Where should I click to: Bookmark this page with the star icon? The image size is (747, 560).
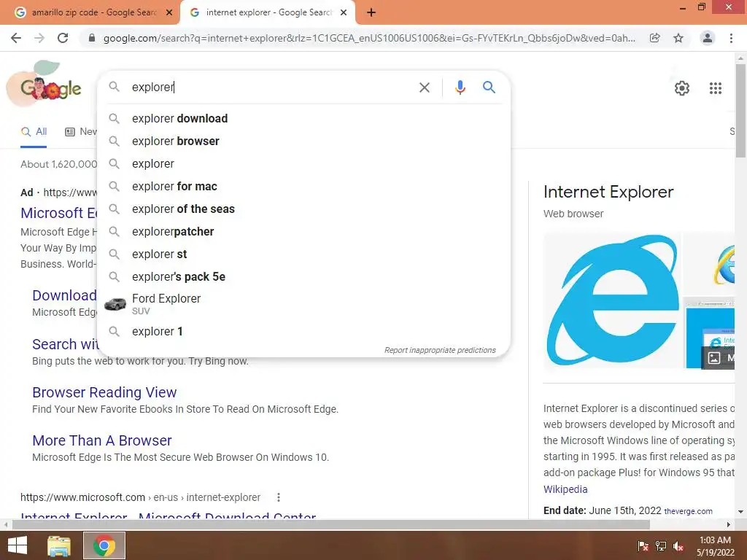click(678, 38)
